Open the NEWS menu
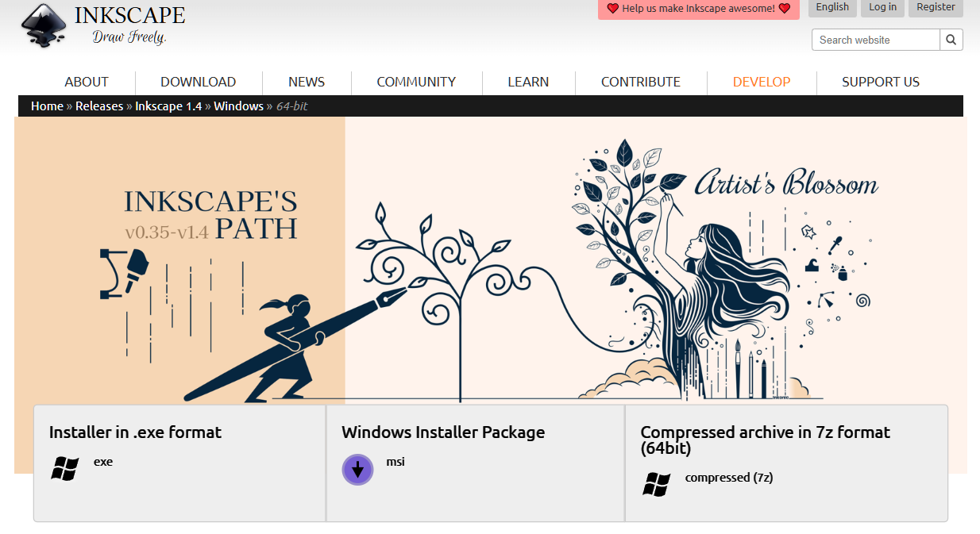The height and width of the screenshot is (534, 980). (x=307, y=82)
